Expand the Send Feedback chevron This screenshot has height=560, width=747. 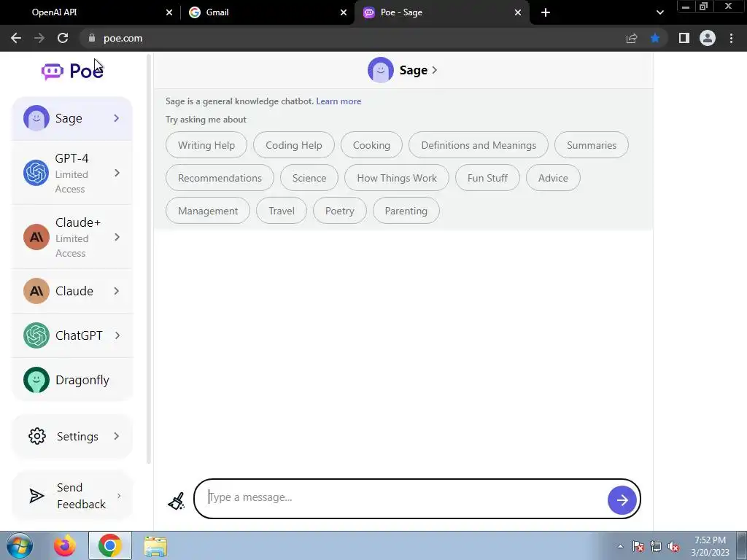119,496
